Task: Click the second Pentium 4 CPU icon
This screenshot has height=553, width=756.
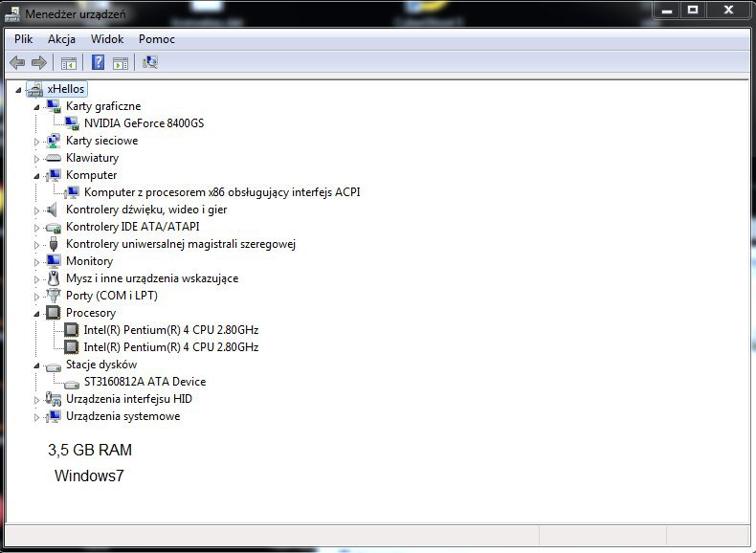Action: coord(72,347)
